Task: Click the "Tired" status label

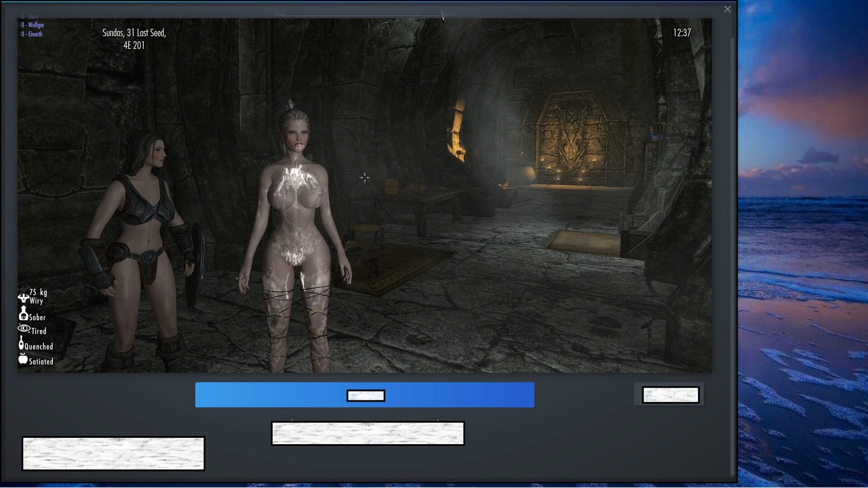Action: click(39, 331)
